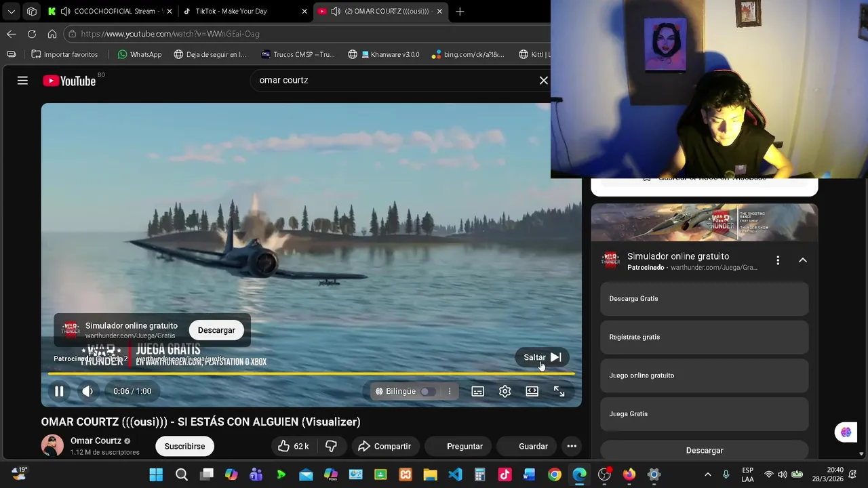Toggle subtitles in the video player
Image resolution: width=868 pixels, height=488 pixels.
click(478, 391)
